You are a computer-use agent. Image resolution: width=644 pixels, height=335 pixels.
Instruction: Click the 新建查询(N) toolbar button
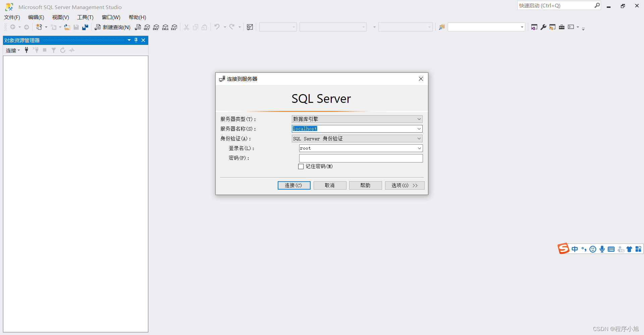coord(113,27)
